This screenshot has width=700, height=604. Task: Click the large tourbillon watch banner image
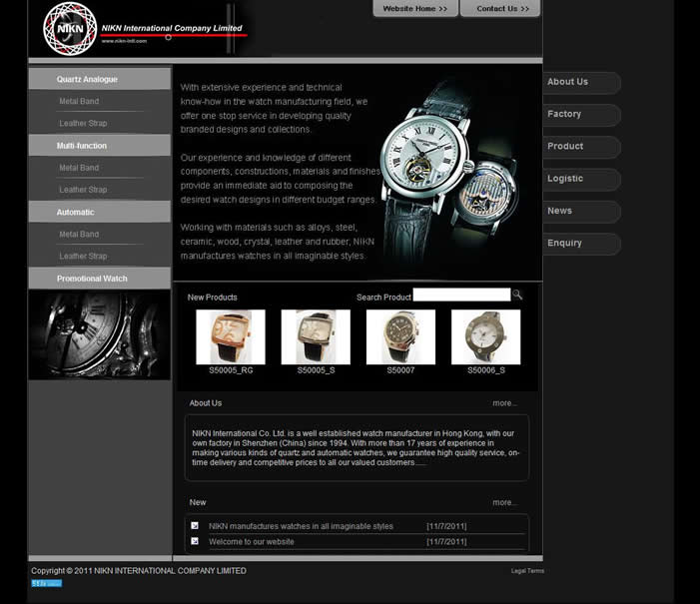(451, 172)
